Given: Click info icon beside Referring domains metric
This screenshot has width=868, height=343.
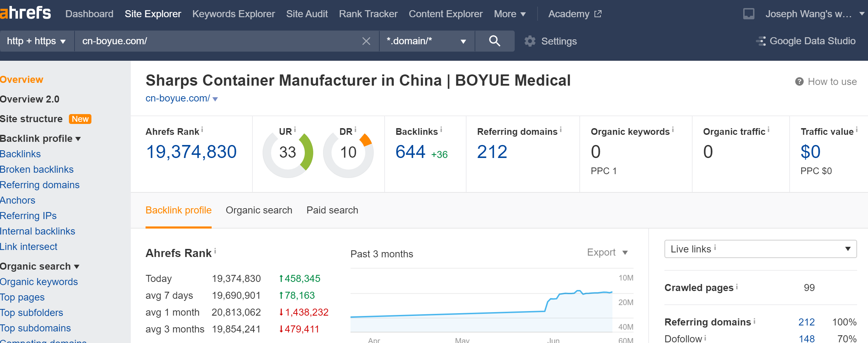Looking at the screenshot, I should (561, 130).
